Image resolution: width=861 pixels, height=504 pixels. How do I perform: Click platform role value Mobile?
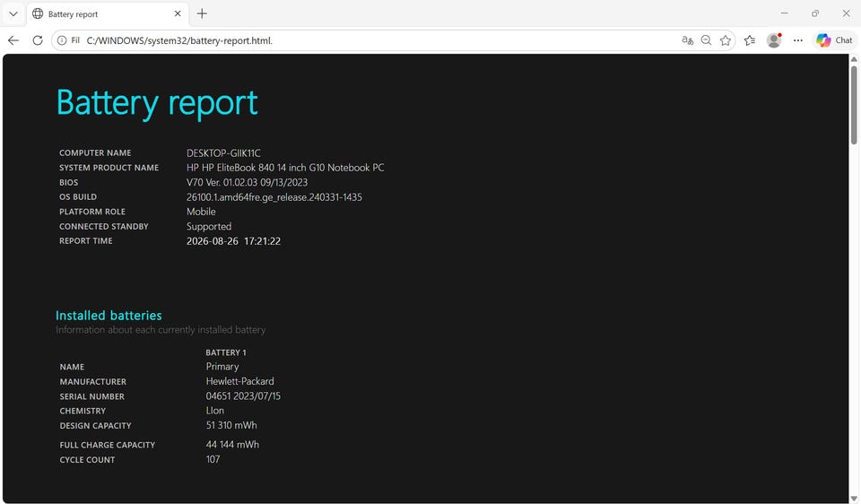(x=201, y=212)
